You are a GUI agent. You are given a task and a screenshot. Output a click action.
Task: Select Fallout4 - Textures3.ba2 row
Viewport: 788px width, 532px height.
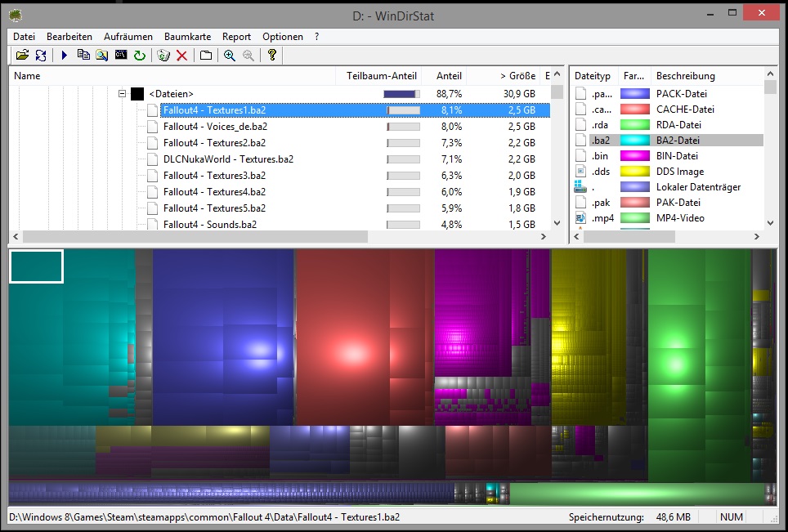pos(343,176)
